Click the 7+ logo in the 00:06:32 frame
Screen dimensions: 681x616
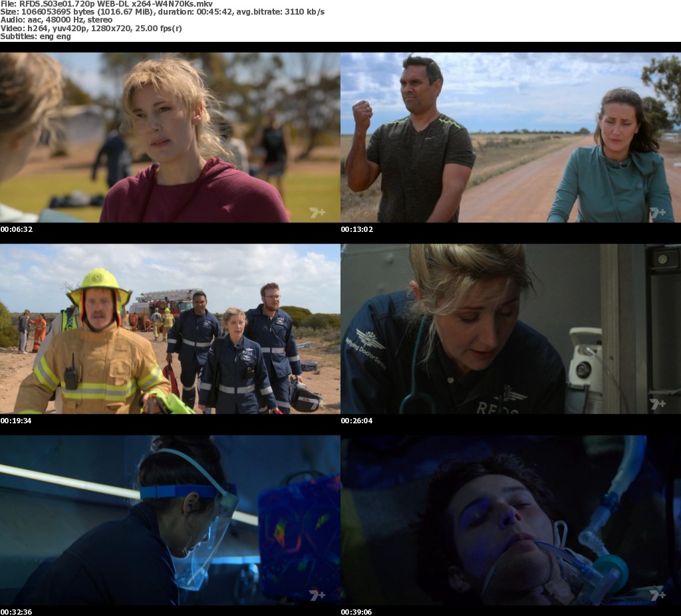[317, 212]
